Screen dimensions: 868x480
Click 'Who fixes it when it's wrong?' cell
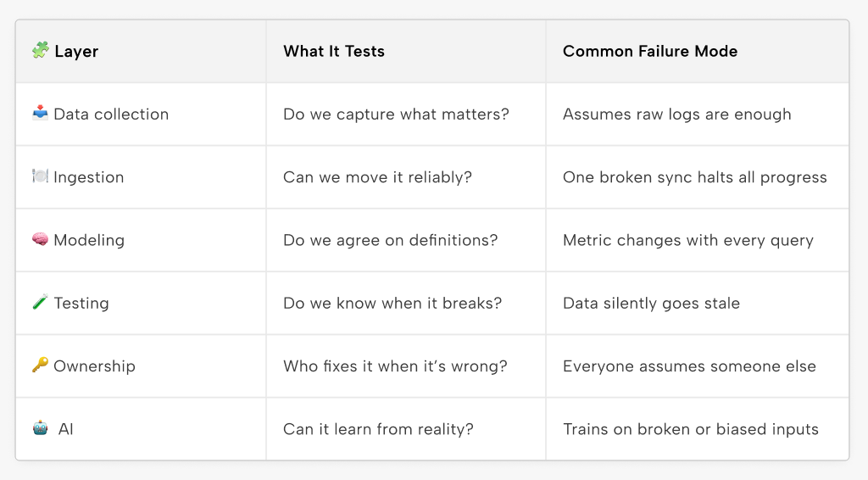(x=395, y=366)
